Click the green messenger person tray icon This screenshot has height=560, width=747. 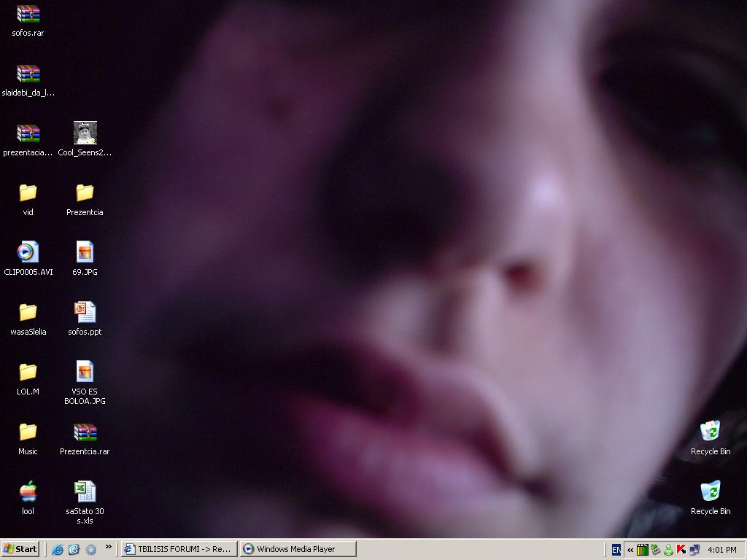click(x=668, y=550)
